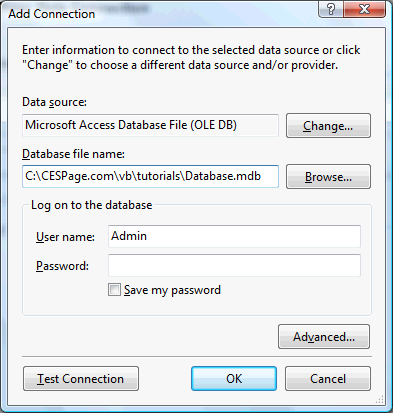Click the read-only Microsoft Access data source box
Image resolution: width=393 pixels, height=413 pixels.
[x=150, y=125]
